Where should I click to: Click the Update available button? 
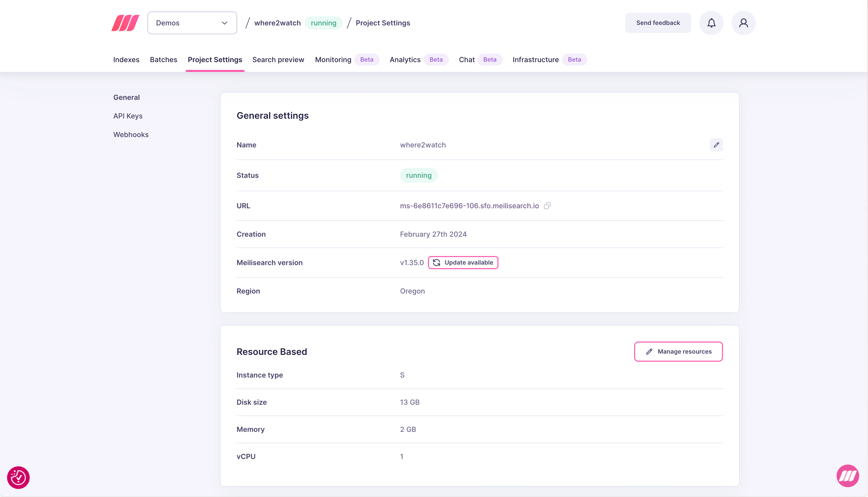(x=463, y=262)
